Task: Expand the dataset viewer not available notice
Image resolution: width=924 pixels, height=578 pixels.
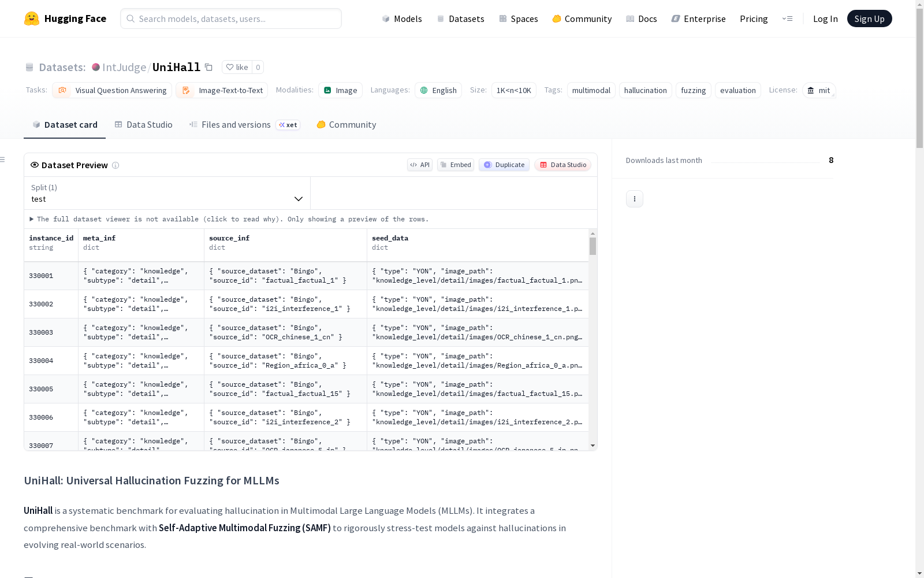Action: point(229,219)
